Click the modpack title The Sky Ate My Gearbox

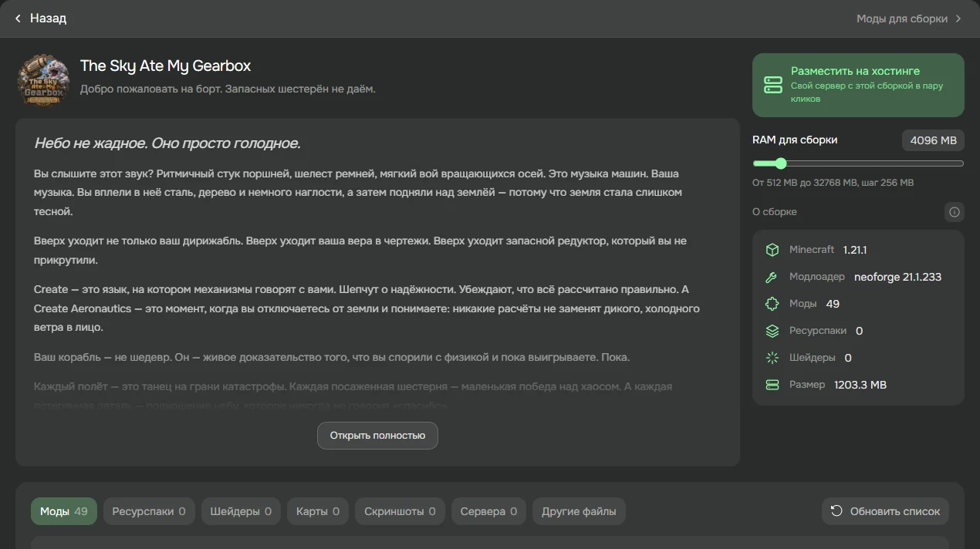[165, 66]
